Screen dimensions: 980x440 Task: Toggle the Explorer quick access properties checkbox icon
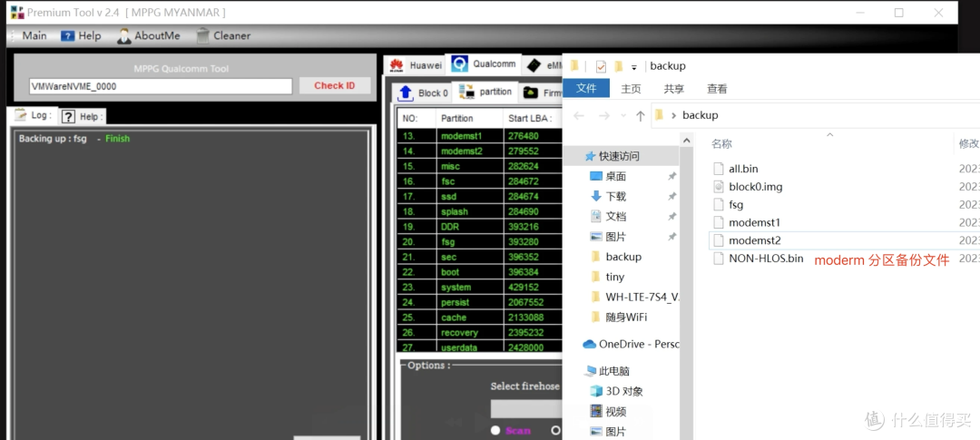click(x=601, y=66)
